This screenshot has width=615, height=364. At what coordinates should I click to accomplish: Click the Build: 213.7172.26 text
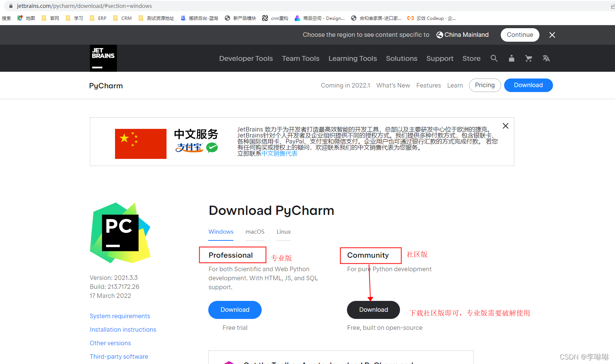(x=114, y=287)
